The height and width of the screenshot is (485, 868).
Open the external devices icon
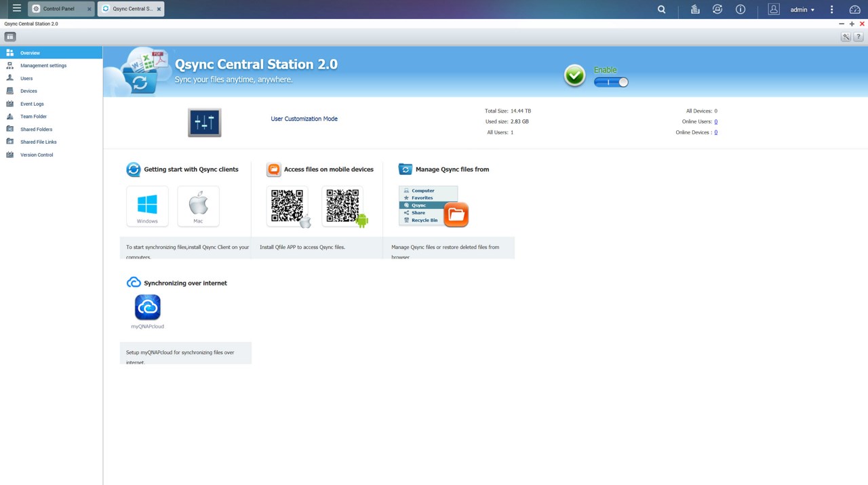pyautogui.click(x=717, y=9)
